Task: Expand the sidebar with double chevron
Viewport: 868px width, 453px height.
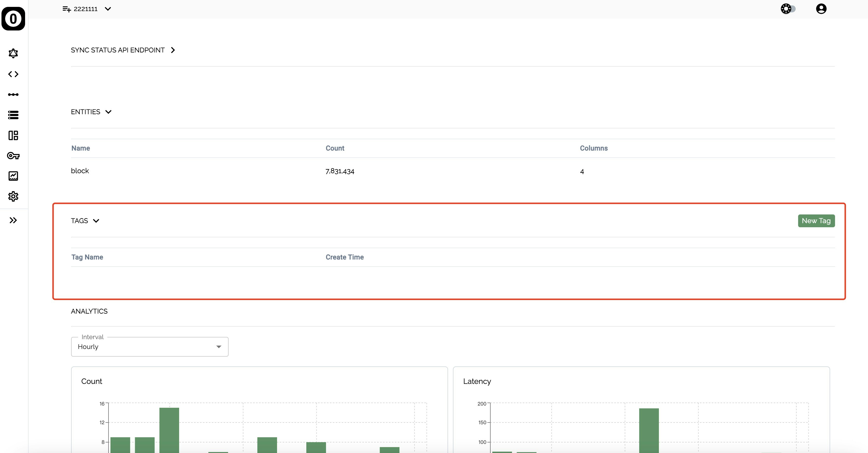Action: (x=13, y=220)
